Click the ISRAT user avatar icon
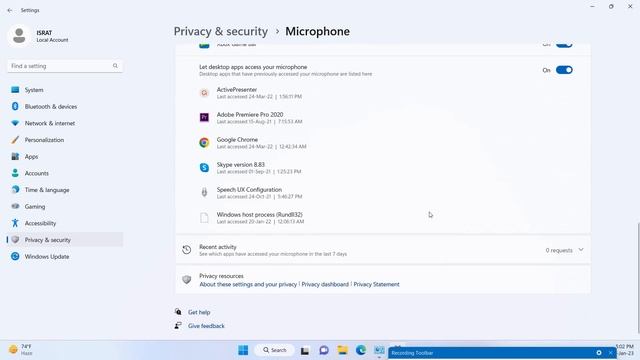This screenshot has height=360, width=640. coord(19,36)
